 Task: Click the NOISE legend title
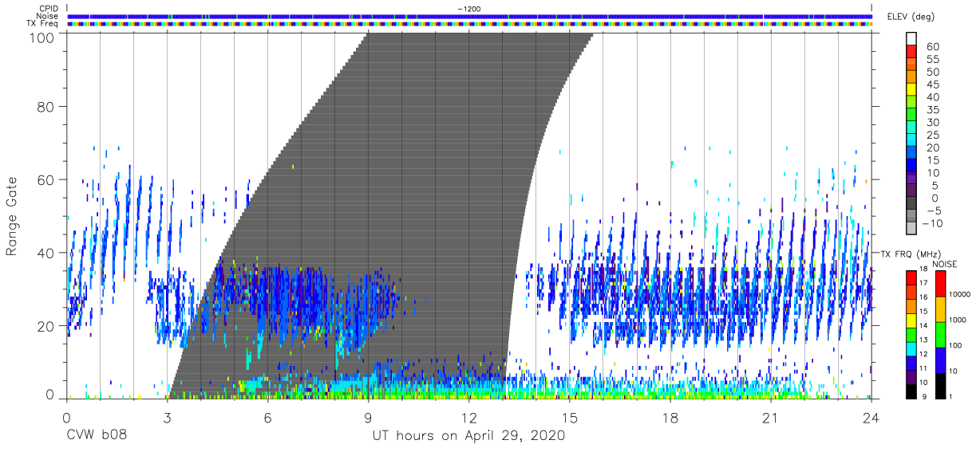(946, 264)
